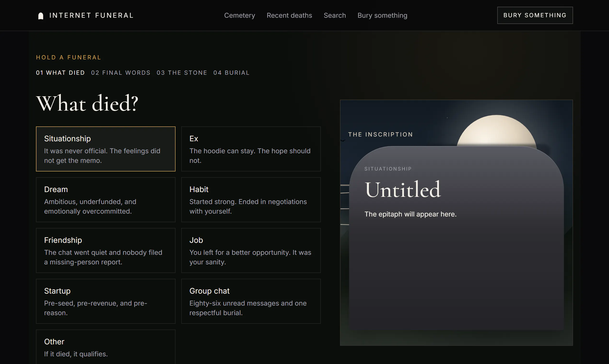Jump to step 04 Burial

click(x=231, y=73)
